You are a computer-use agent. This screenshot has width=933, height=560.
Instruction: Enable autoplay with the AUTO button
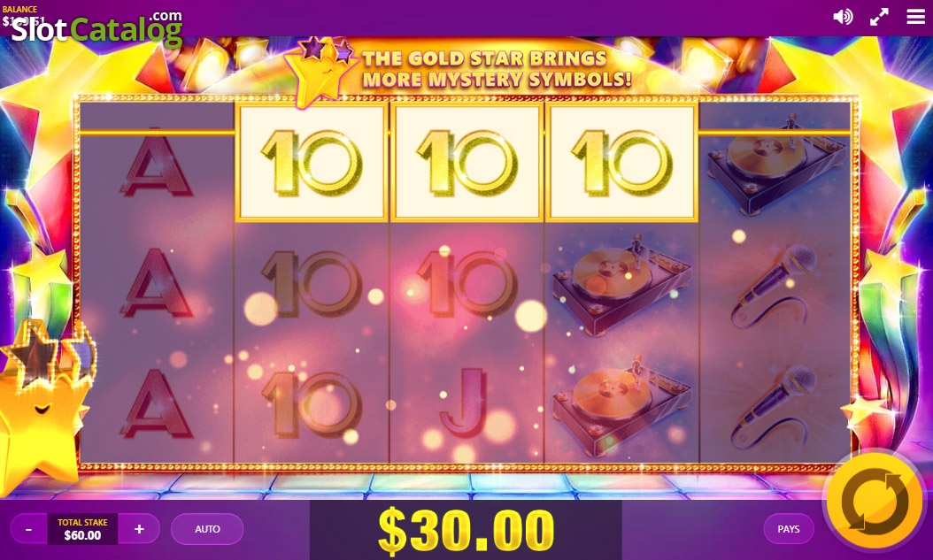pyautogui.click(x=207, y=528)
